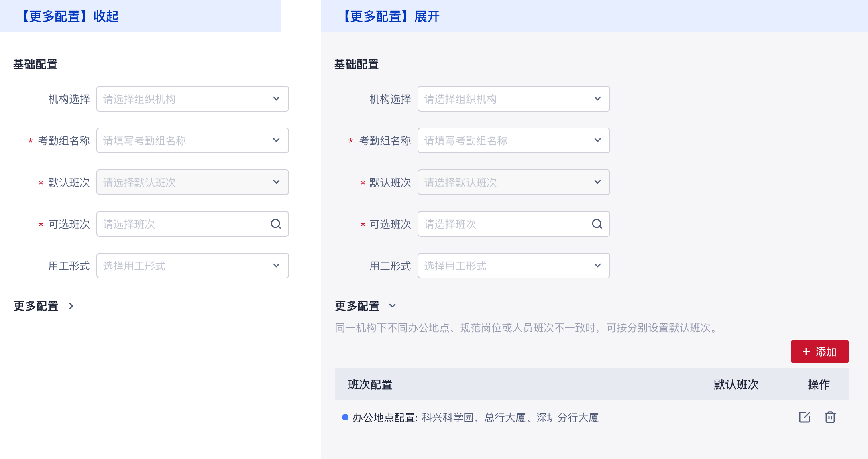The width and height of the screenshot is (868, 459).
Task: Click search icon in right 可选班次 field
Action: [x=597, y=224]
